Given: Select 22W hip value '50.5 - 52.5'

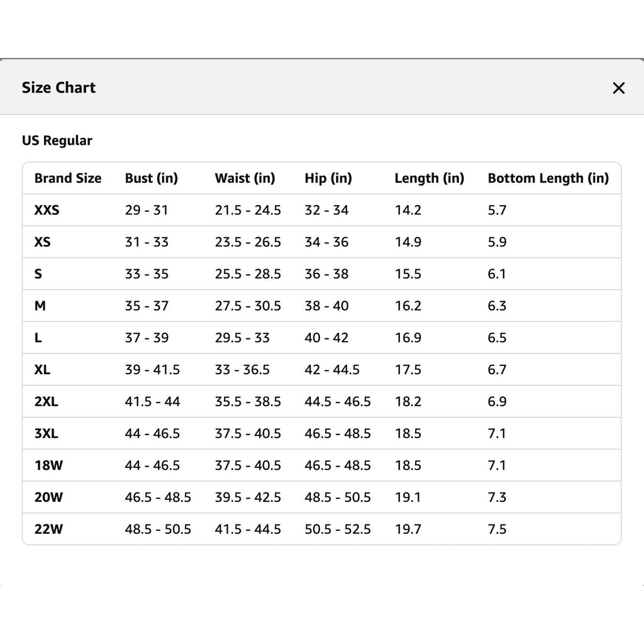Looking at the screenshot, I should coord(338,529).
